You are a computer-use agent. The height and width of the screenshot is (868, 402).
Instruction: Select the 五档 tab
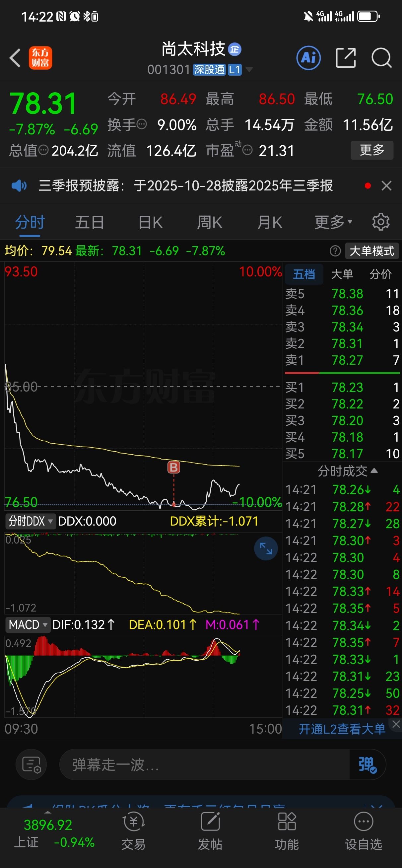pyautogui.click(x=304, y=274)
